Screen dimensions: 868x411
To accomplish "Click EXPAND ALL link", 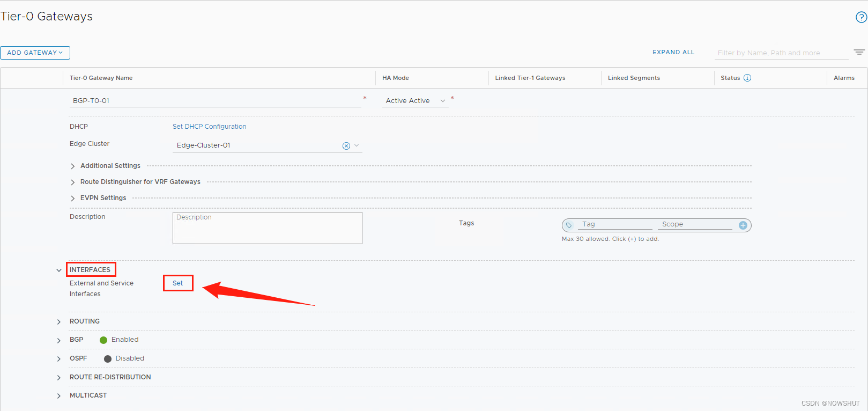I will (x=673, y=52).
